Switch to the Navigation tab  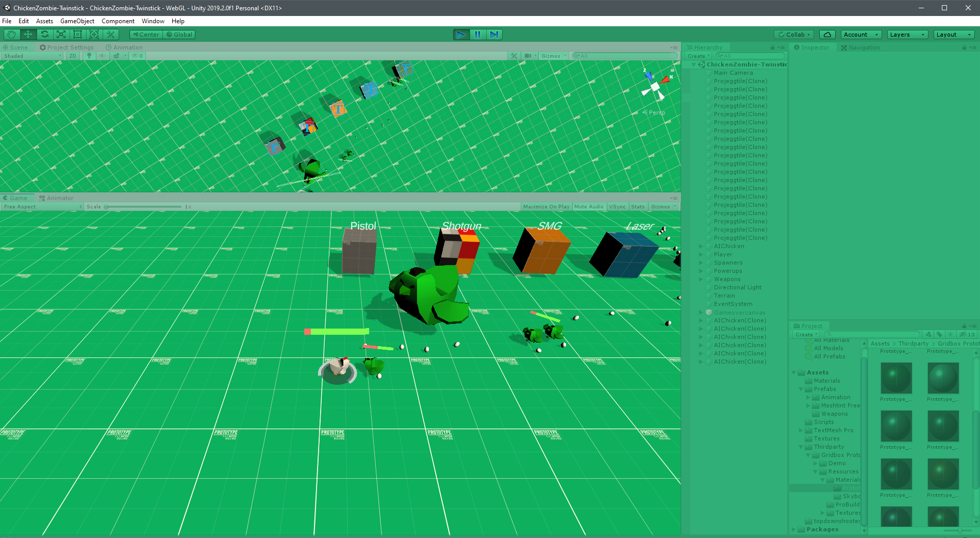tap(860, 47)
